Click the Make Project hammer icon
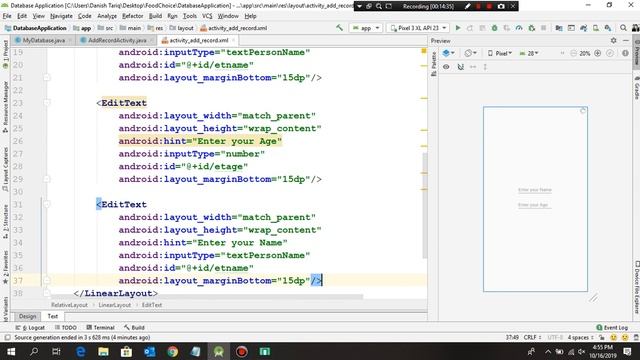640x360 pixels. [339, 28]
